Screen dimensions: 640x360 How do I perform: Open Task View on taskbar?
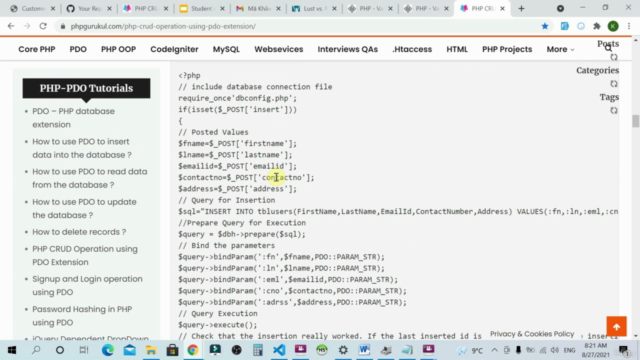coord(84,350)
